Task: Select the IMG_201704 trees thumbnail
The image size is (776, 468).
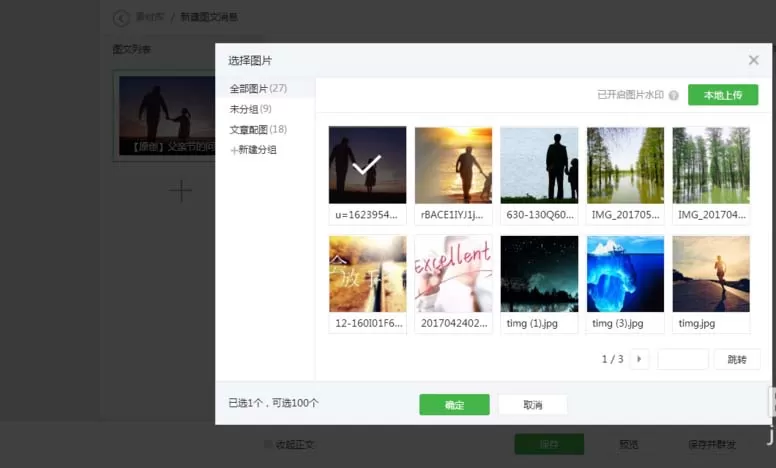Action: [711, 165]
